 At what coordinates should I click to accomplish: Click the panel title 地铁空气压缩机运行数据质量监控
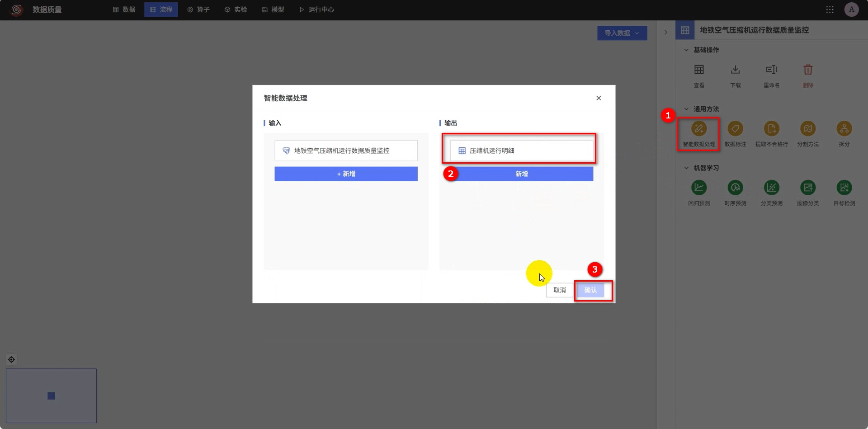[x=754, y=30]
